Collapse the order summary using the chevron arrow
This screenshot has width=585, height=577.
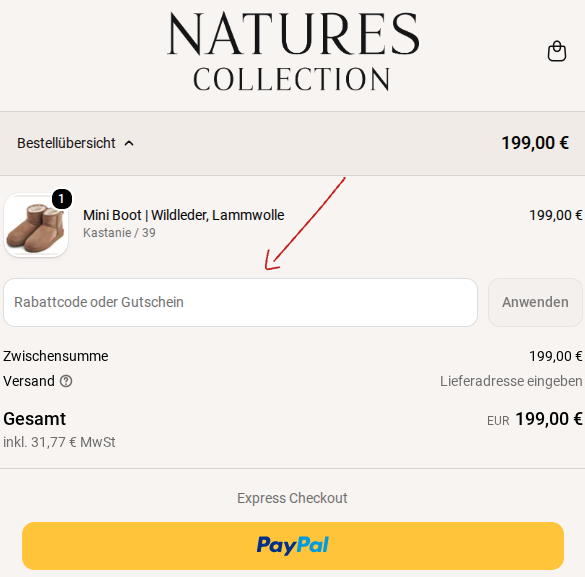click(129, 143)
